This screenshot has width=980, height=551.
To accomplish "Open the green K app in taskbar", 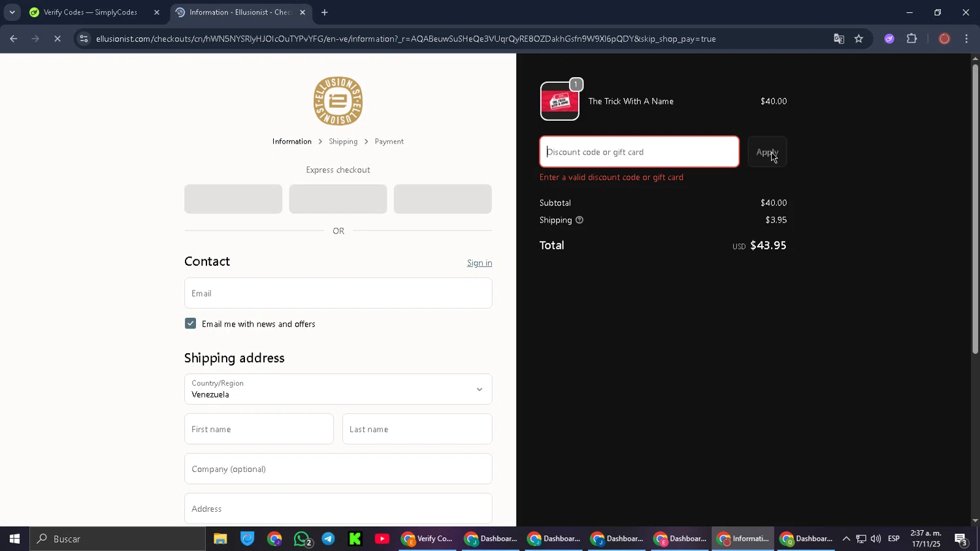I will pyautogui.click(x=355, y=539).
